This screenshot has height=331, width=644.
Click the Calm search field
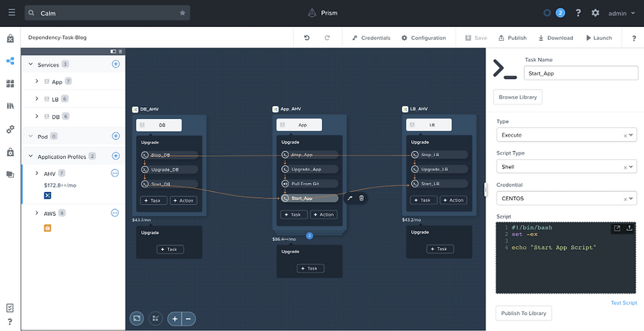point(107,13)
